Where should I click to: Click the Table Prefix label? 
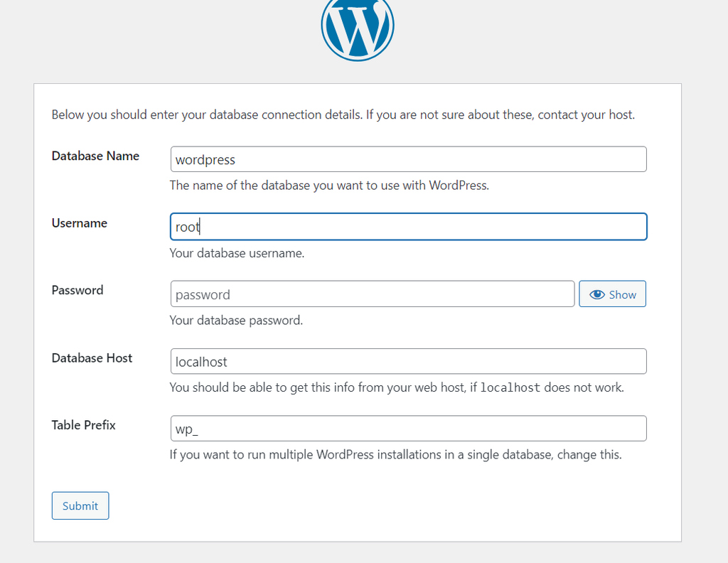point(83,425)
